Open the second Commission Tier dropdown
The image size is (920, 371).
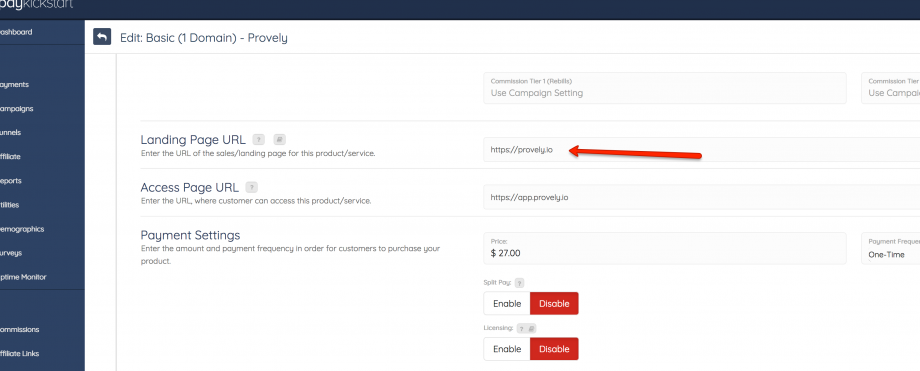pyautogui.click(x=891, y=88)
